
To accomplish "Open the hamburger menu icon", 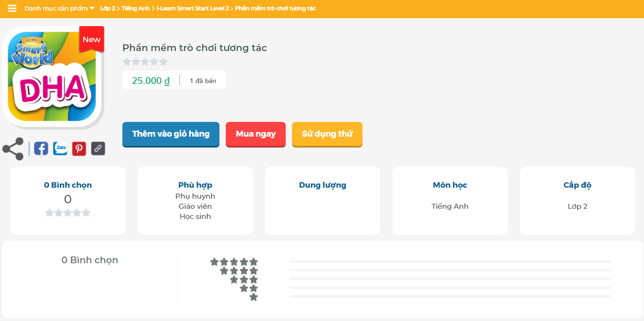I will click(12, 8).
